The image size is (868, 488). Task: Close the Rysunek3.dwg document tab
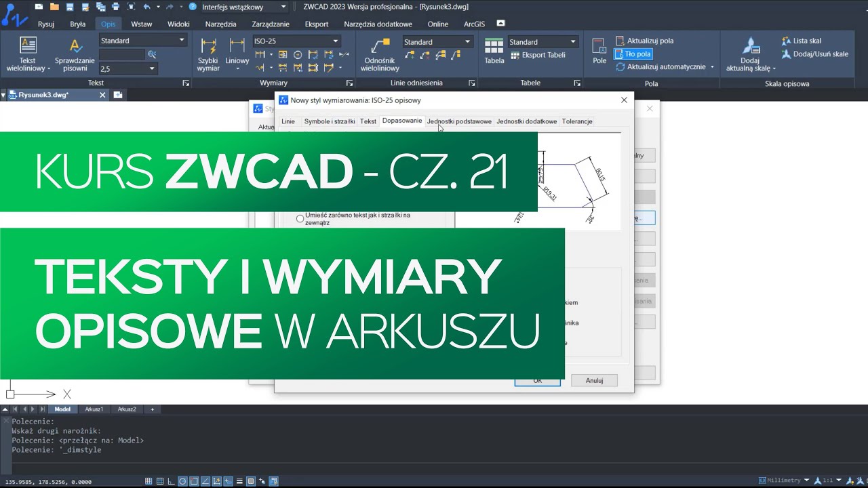(x=102, y=95)
